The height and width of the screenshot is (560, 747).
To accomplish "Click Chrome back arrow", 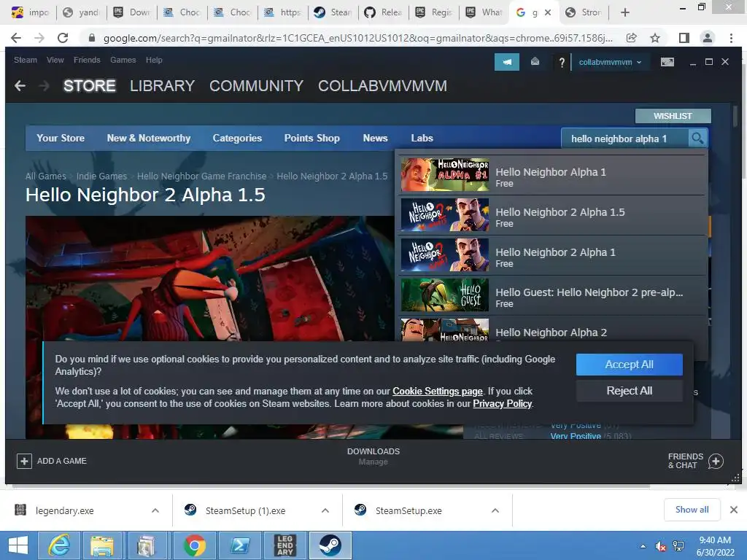I will pos(16,38).
